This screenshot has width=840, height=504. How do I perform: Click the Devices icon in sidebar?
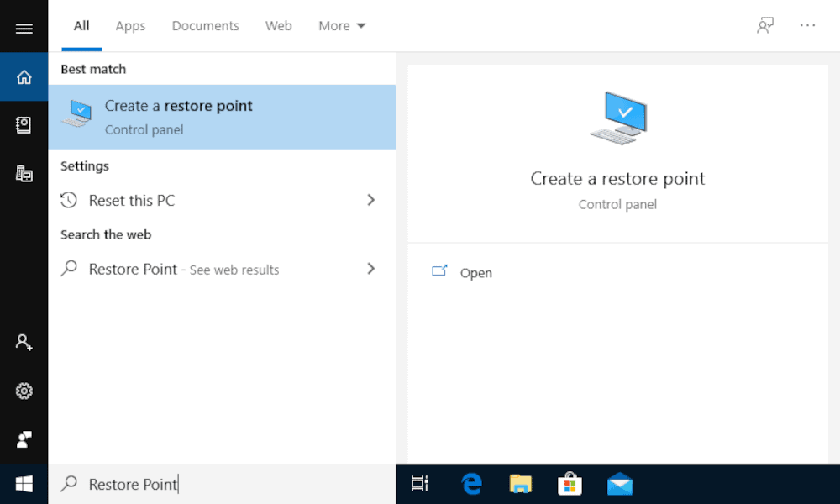coord(24,174)
